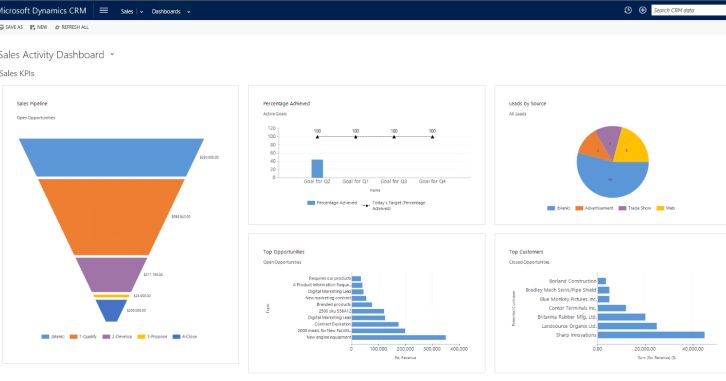Click the thin yellow 3-Propose funnel segment
Screen dimensions: 726x381
(111, 295)
